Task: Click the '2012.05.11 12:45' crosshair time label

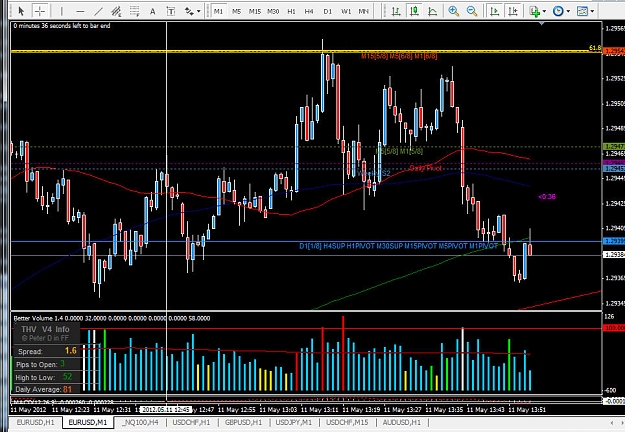Action: click(166, 410)
